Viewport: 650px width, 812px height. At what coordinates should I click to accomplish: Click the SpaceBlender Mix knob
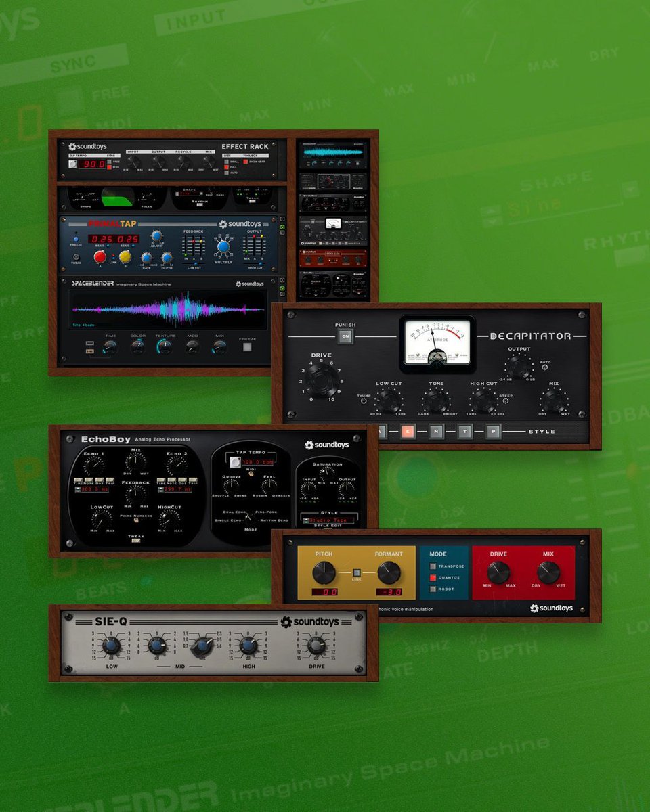pyautogui.click(x=219, y=347)
